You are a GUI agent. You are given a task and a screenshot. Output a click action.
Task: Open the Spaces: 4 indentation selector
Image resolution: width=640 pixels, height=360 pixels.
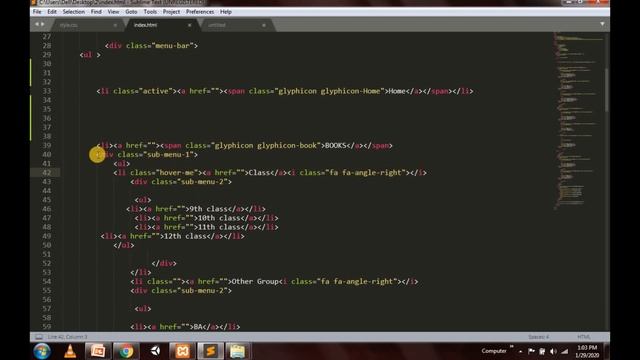point(538,337)
